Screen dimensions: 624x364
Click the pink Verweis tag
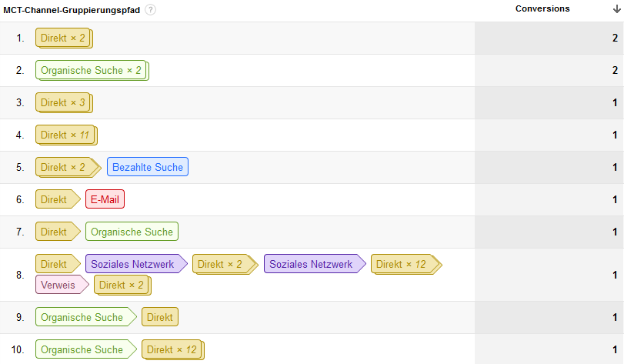point(60,286)
